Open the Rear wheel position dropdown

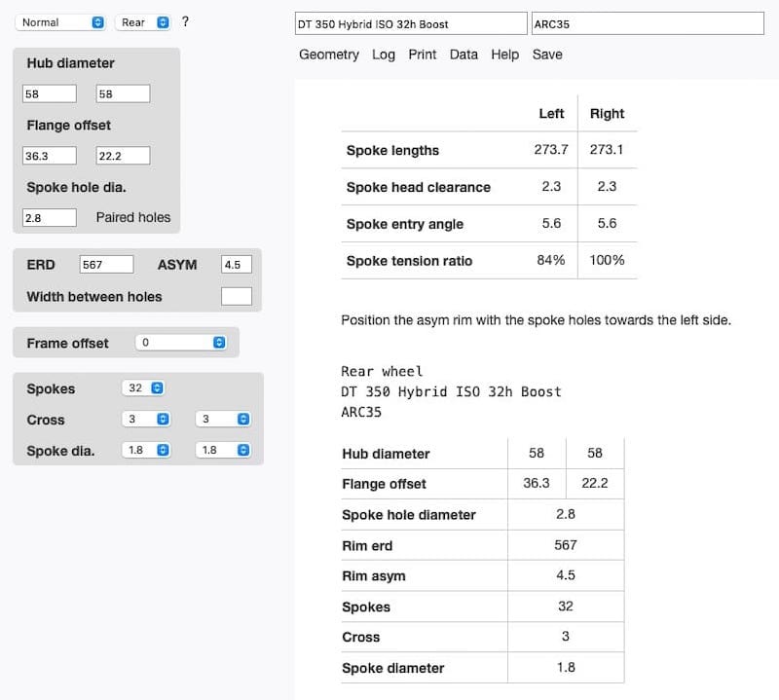pyautogui.click(x=142, y=22)
